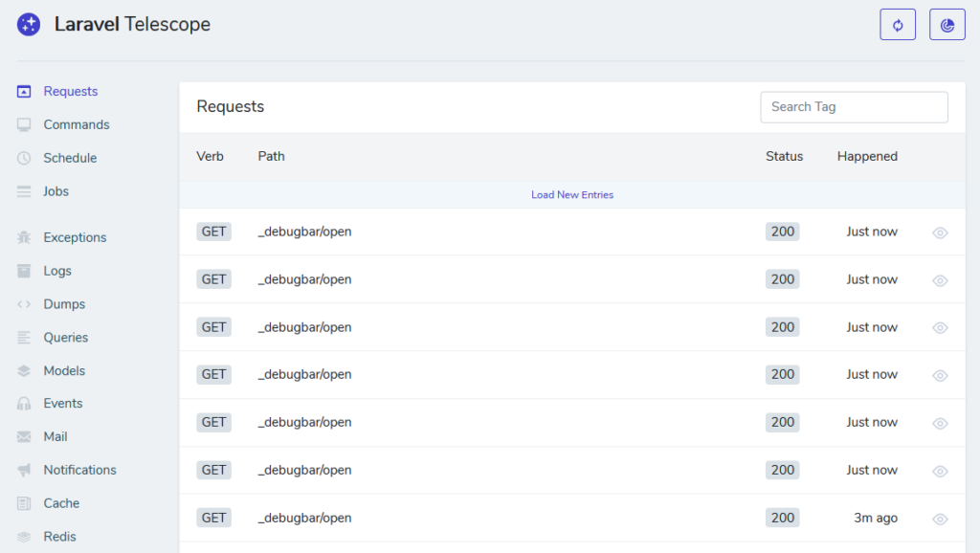Open the Redis page
Screen dimensions: 980x553
[x=60, y=537]
